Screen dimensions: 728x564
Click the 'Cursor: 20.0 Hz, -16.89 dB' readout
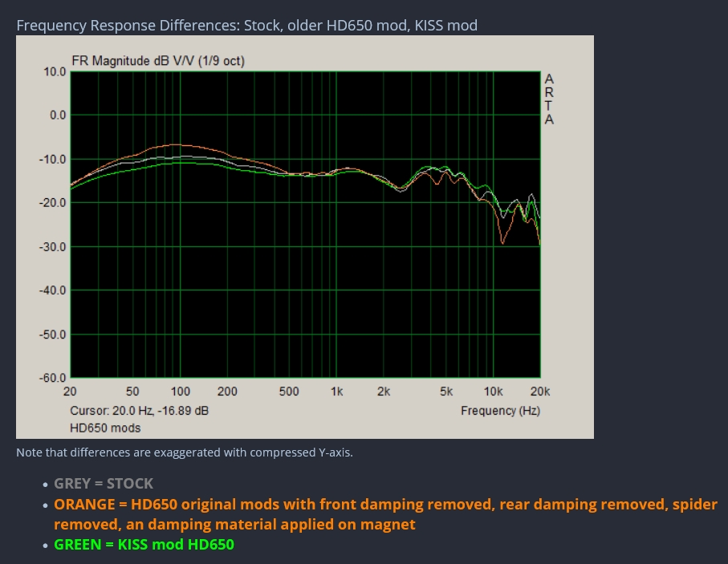(140, 411)
